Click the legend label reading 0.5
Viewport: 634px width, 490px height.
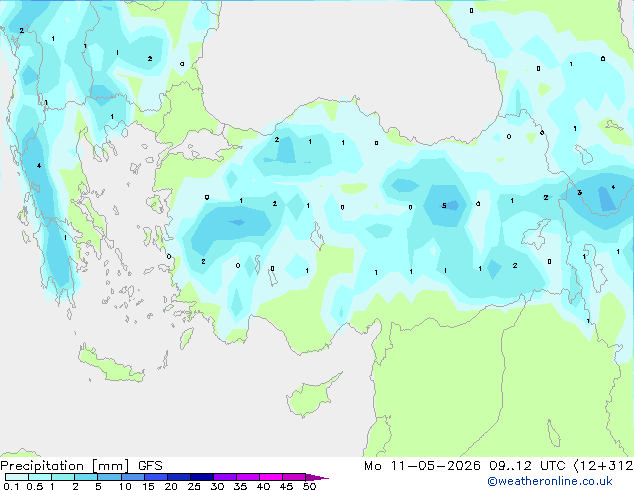(x=34, y=486)
